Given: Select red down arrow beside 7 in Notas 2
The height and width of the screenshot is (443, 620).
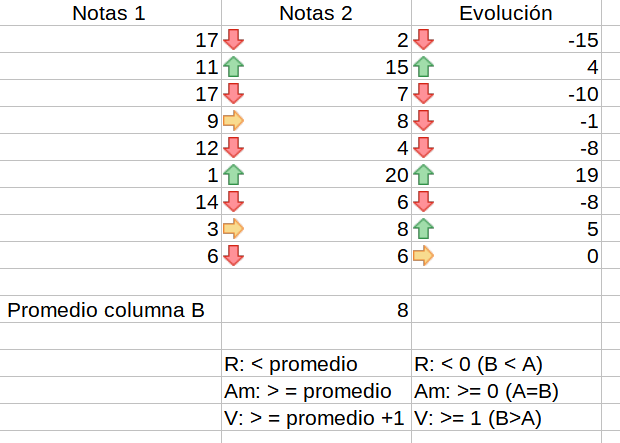Looking at the screenshot, I should [233, 94].
